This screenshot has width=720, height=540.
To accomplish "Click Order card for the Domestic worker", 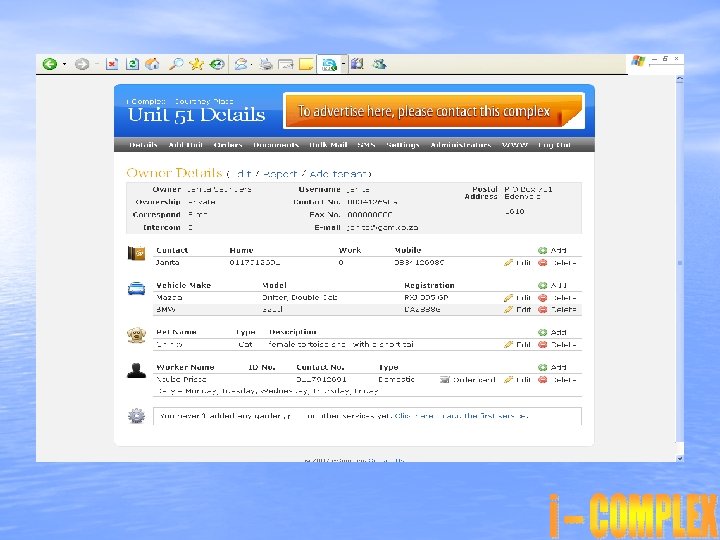I will click(x=468, y=380).
